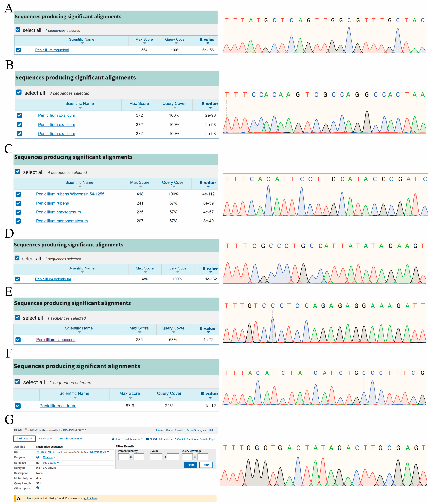Image resolution: width=431 pixels, height=504 pixels.
Task: Click the BLAST Help Videos icon link
Action: (x=147, y=439)
